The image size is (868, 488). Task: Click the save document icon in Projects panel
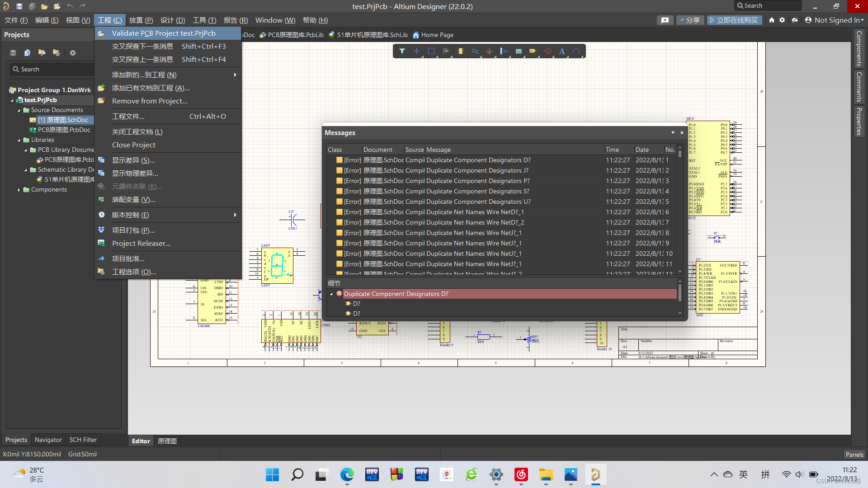pyautogui.click(x=13, y=53)
